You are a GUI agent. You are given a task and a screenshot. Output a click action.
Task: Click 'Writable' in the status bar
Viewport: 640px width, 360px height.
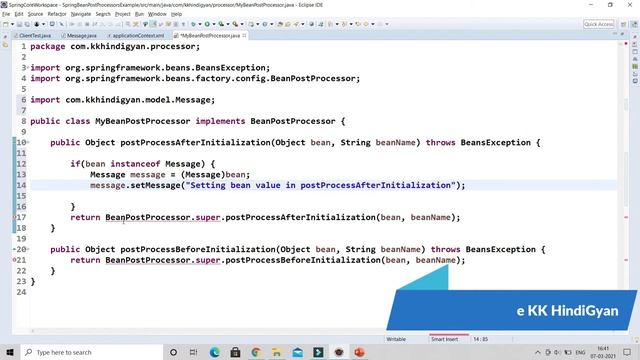point(396,339)
